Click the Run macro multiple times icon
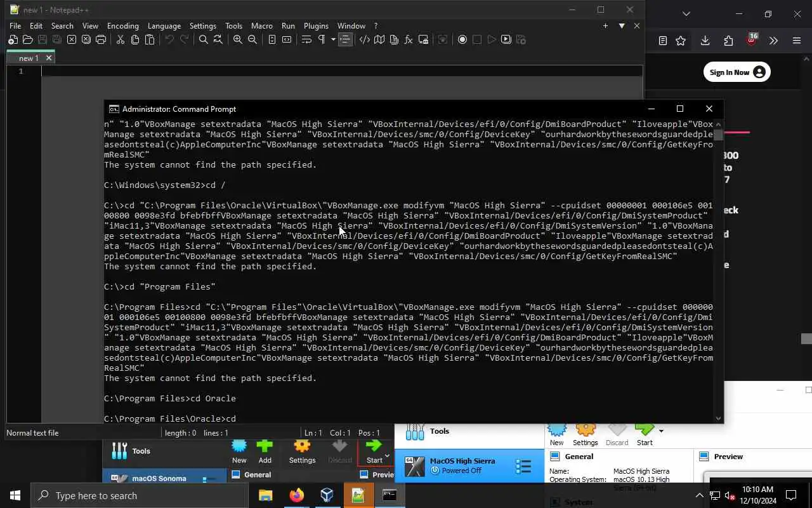The height and width of the screenshot is (508, 812). tap(506, 39)
